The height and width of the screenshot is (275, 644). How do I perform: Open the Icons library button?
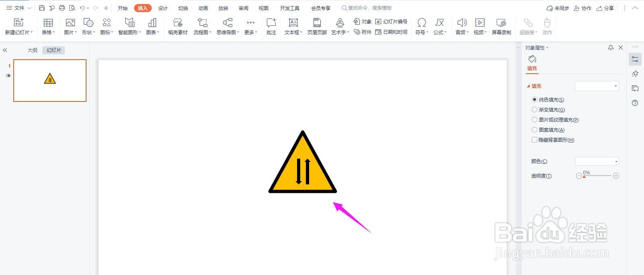click(107, 23)
